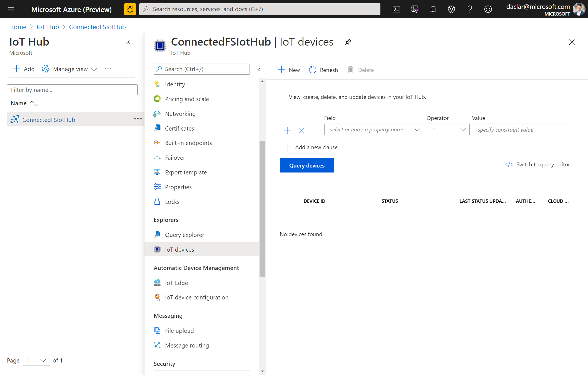Click Query devices button
Screen dimensions: 588x375
pos(307,166)
